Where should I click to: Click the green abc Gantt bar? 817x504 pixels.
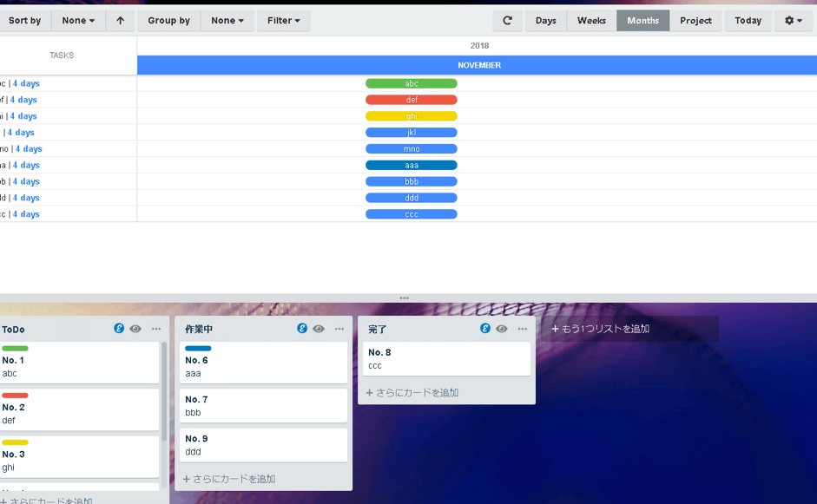(x=412, y=84)
